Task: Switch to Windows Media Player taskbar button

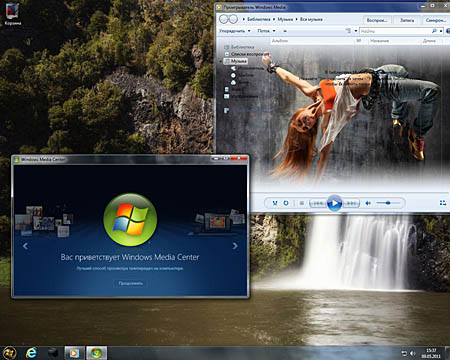Action: click(x=74, y=353)
